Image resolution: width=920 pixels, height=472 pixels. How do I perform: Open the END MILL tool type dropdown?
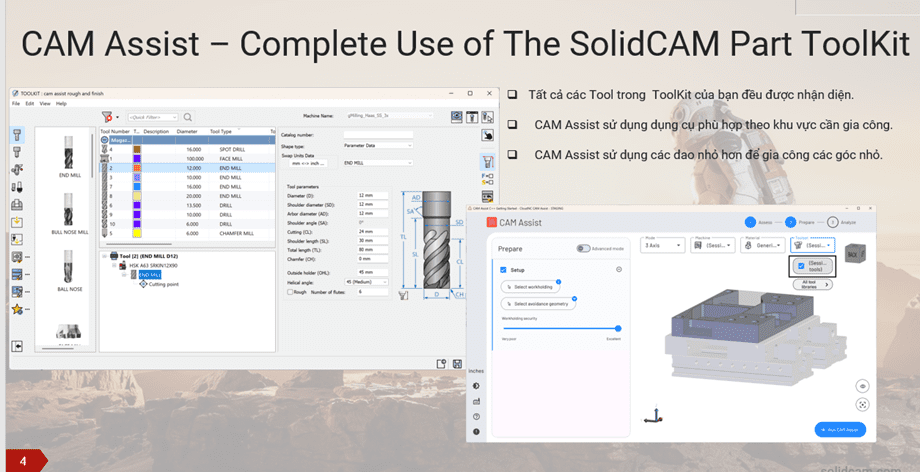[378, 163]
